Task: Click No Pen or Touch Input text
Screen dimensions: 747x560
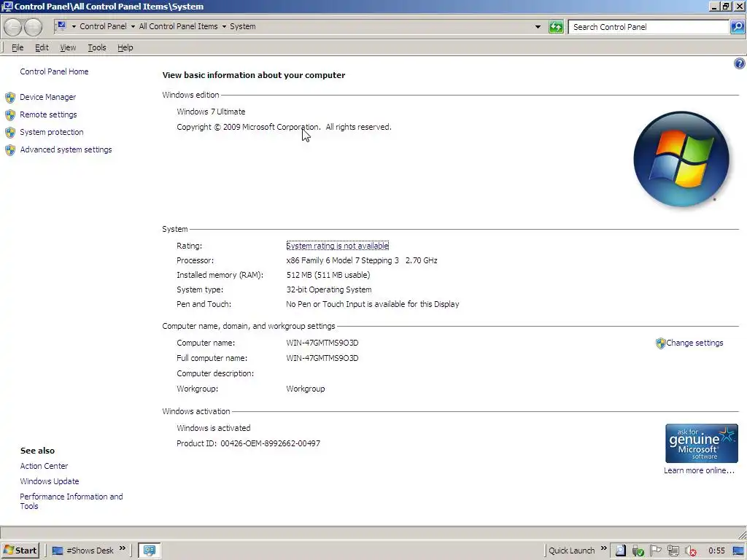Action: point(373,304)
